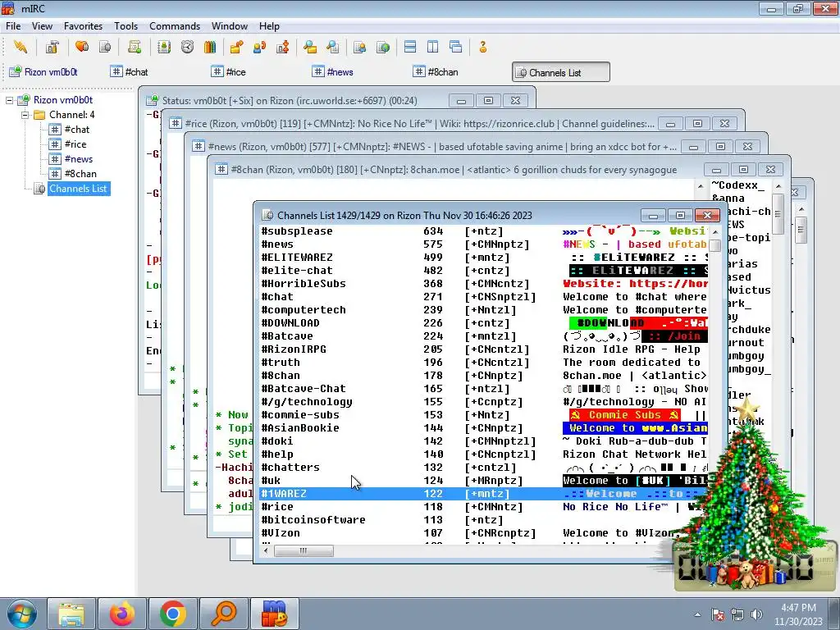The height and width of the screenshot is (630, 840).
Task: Select #rice in the treebar
Action: (x=75, y=144)
